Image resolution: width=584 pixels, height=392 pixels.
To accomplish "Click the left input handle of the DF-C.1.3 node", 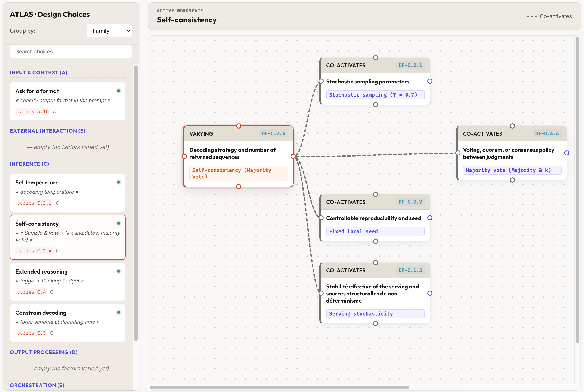I will click(321, 293).
